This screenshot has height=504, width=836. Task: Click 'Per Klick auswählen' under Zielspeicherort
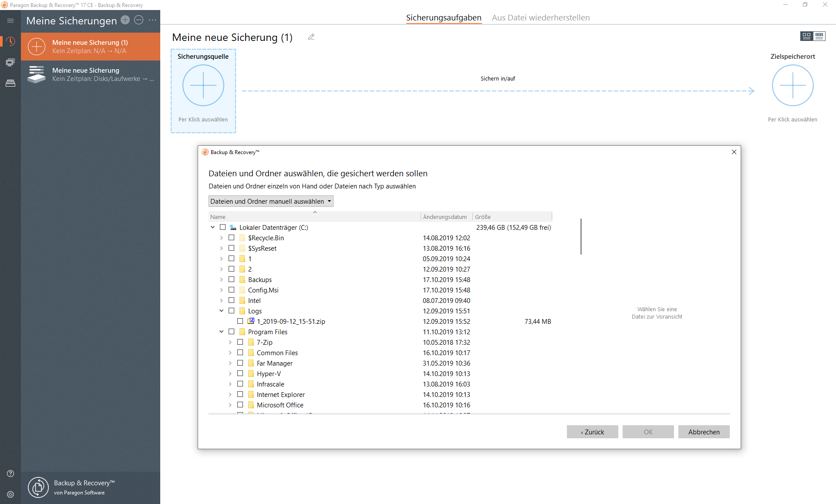click(792, 119)
